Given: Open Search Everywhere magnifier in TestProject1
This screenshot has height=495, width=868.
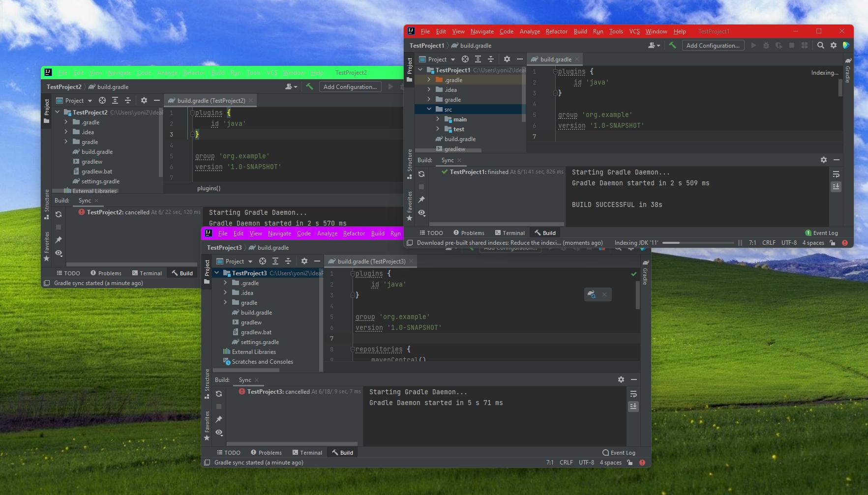Looking at the screenshot, I should 820,45.
